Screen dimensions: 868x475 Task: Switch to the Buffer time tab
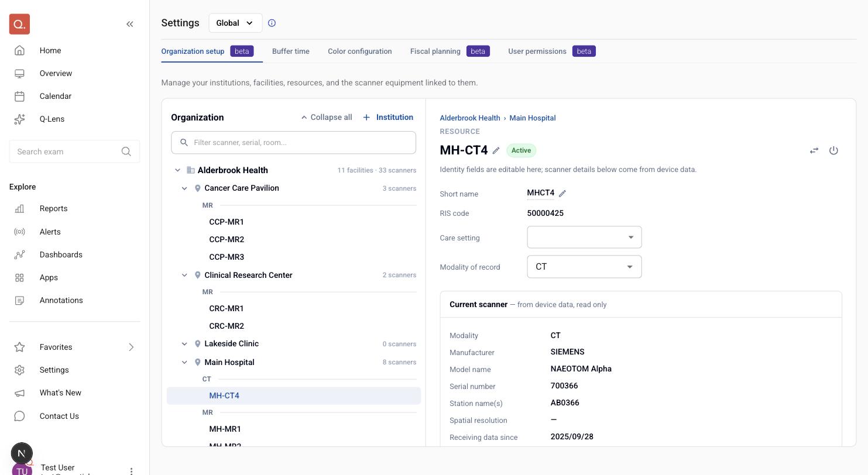[291, 51]
